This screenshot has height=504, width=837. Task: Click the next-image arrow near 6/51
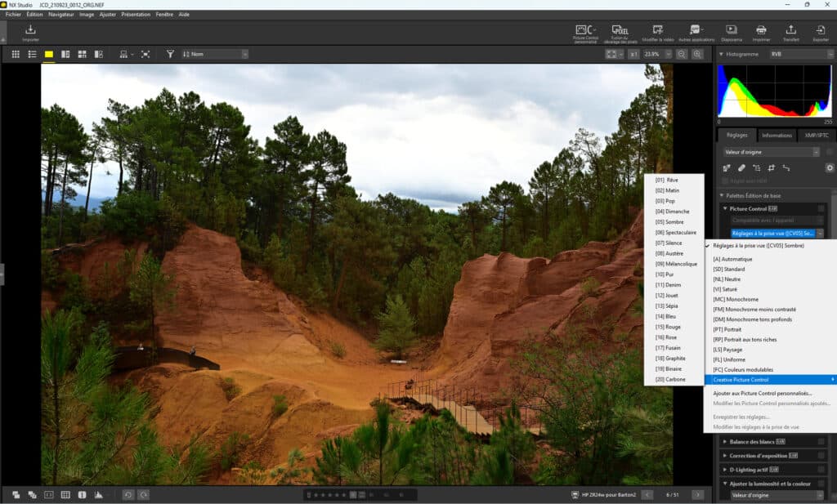coord(696,493)
